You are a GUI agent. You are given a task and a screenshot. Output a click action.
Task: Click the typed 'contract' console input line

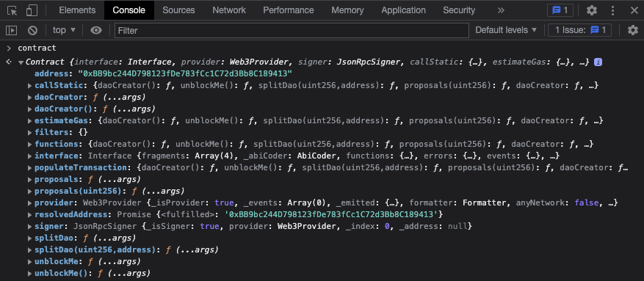pos(37,48)
